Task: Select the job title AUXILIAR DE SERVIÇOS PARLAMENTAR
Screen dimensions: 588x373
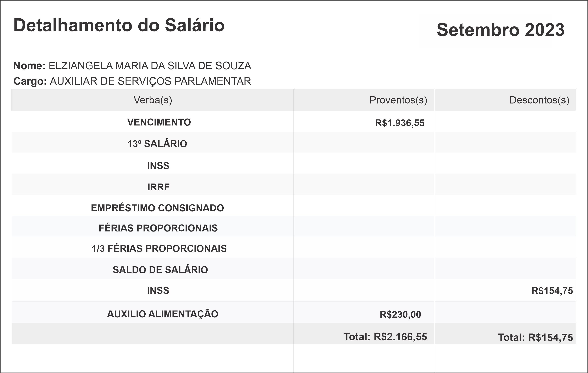Action: (150, 81)
